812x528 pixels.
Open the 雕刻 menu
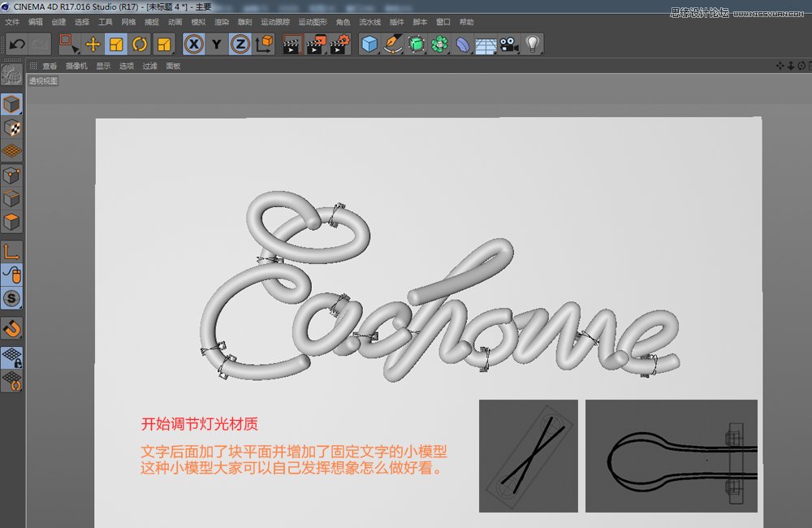pyautogui.click(x=245, y=22)
